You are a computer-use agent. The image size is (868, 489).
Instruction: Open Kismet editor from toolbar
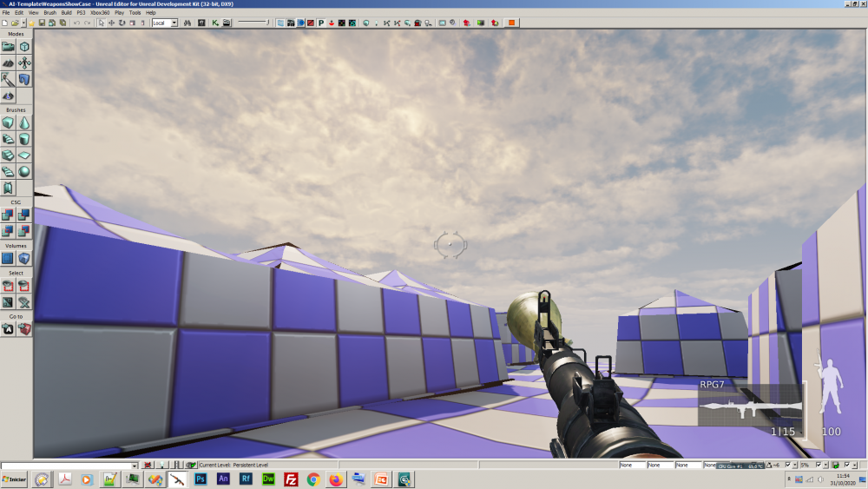[x=215, y=23]
